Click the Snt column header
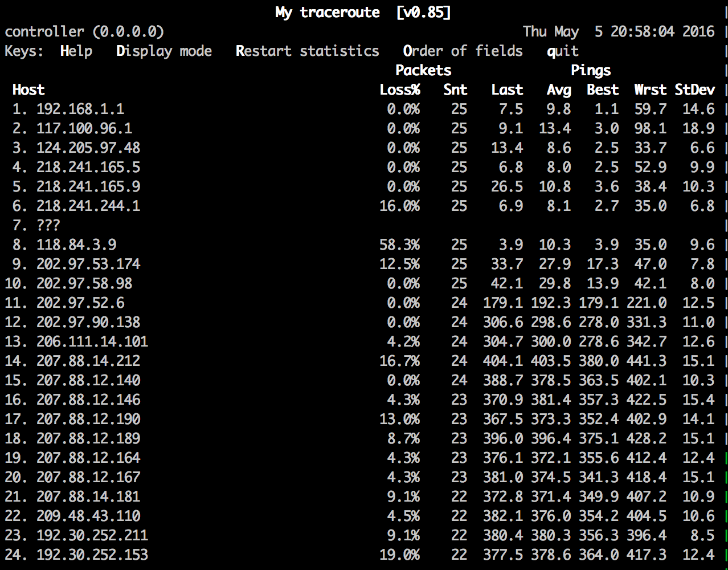This screenshot has height=570, width=728. click(455, 89)
